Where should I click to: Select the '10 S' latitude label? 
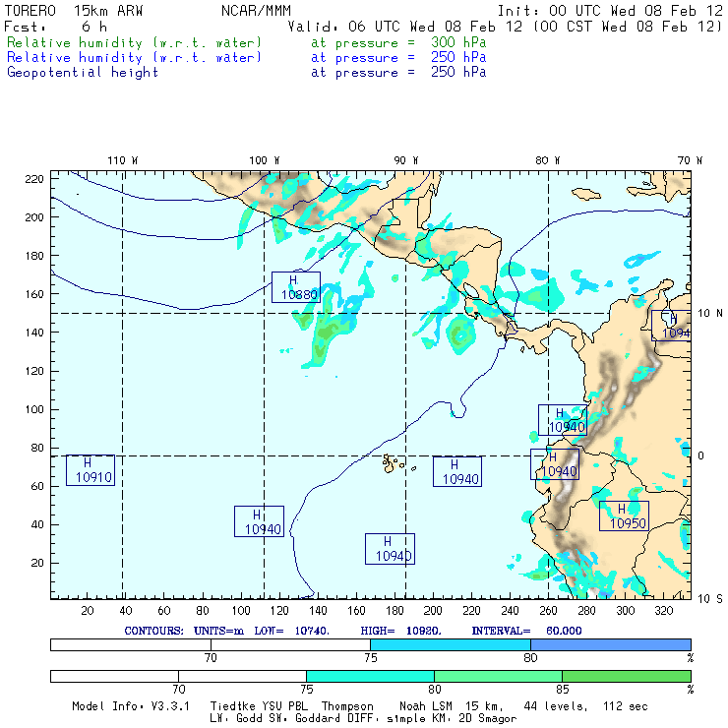[x=710, y=599]
